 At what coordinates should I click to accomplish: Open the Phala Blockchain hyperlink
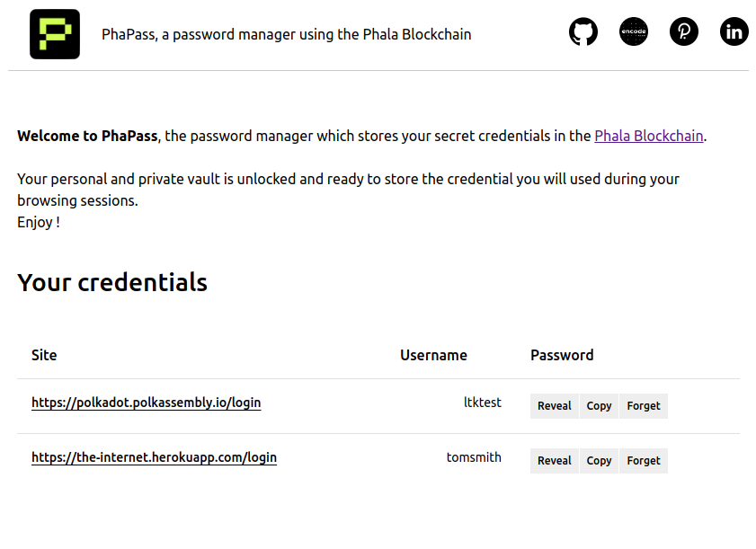648,137
